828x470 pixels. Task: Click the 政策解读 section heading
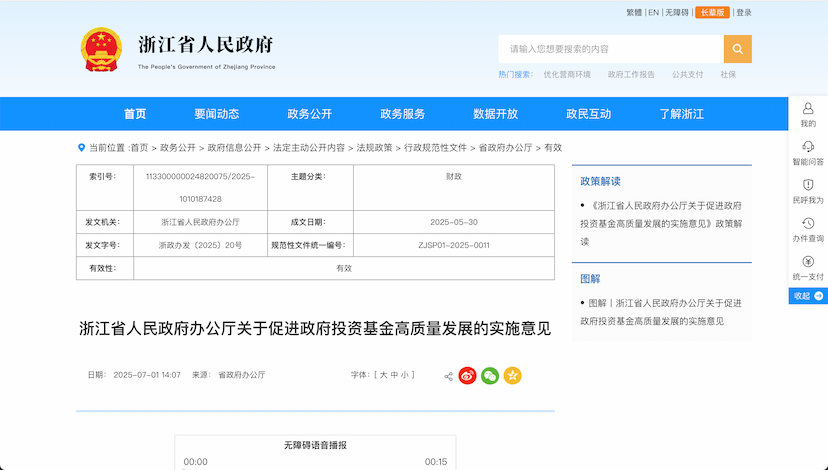(x=600, y=181)
